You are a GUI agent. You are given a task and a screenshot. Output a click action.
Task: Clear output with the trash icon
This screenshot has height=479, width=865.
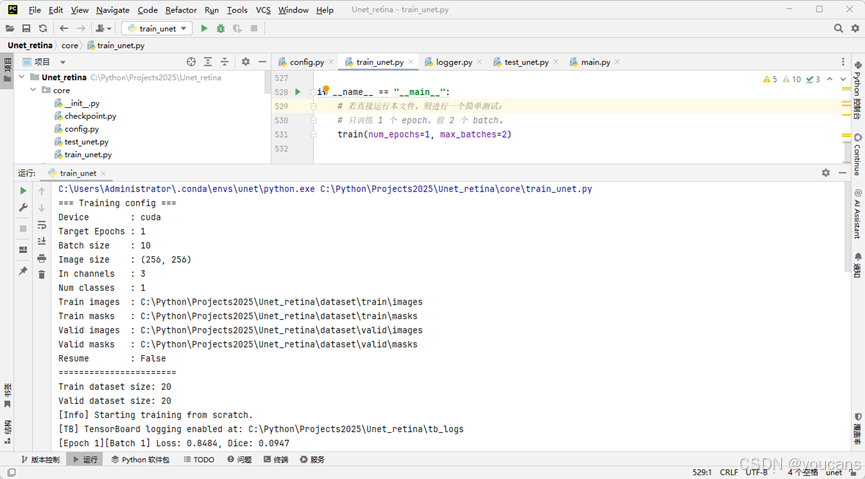[41, 275]
